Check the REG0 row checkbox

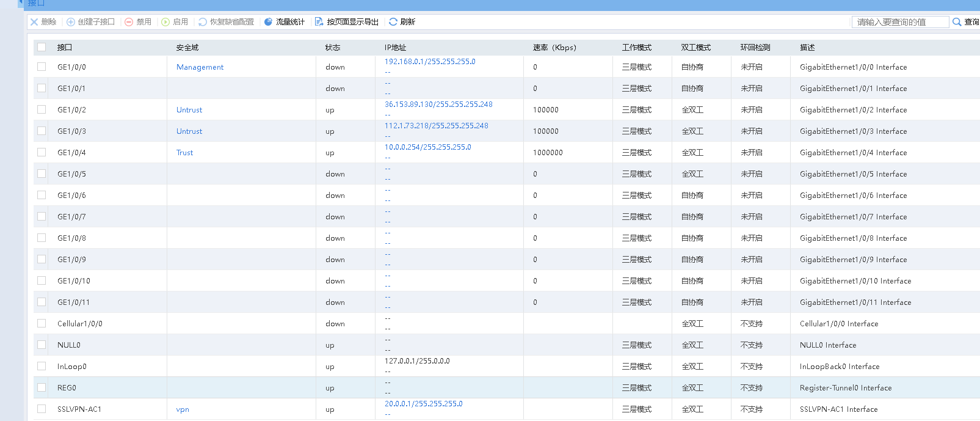[x=42, y=387]
